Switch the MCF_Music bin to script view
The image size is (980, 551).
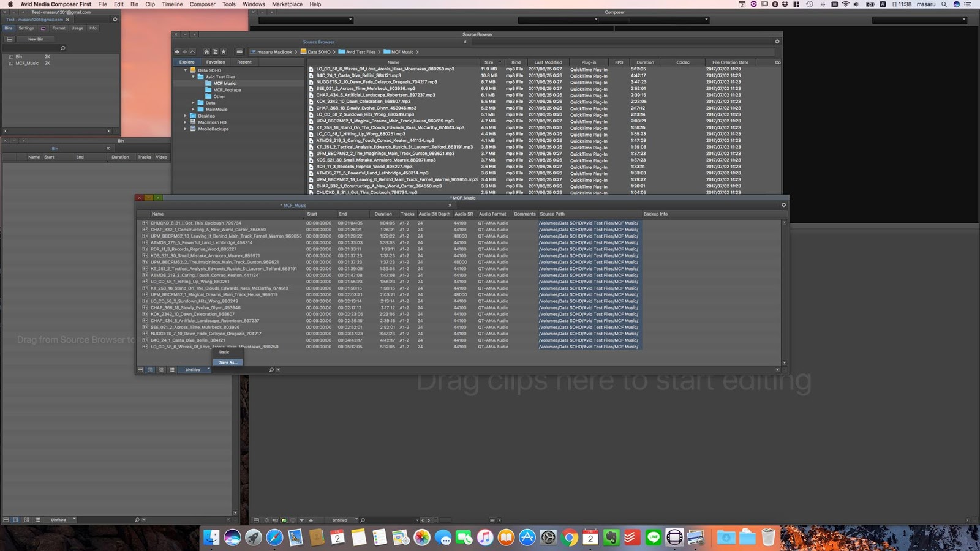tap(172, 370)
